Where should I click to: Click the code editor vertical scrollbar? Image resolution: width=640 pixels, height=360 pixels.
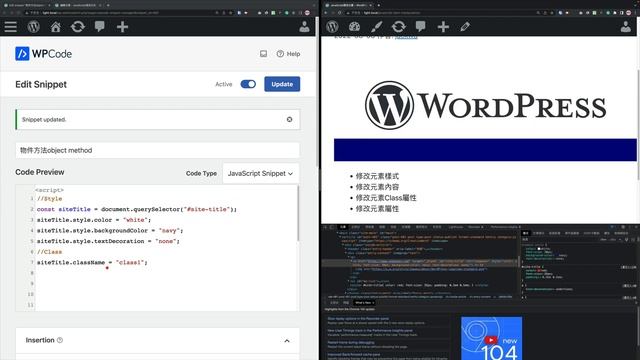point(298,213)
